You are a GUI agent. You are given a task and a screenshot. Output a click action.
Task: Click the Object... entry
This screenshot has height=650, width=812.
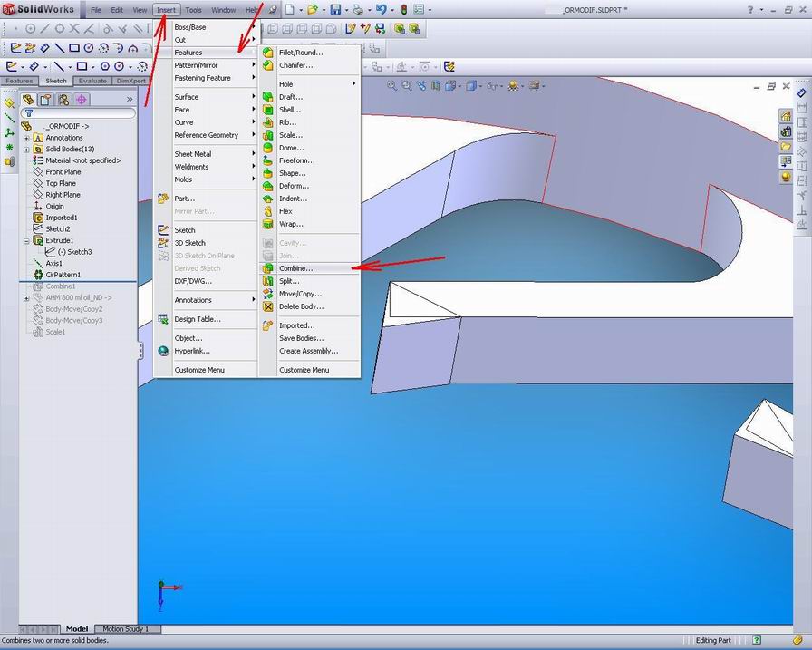click(188, 338)
